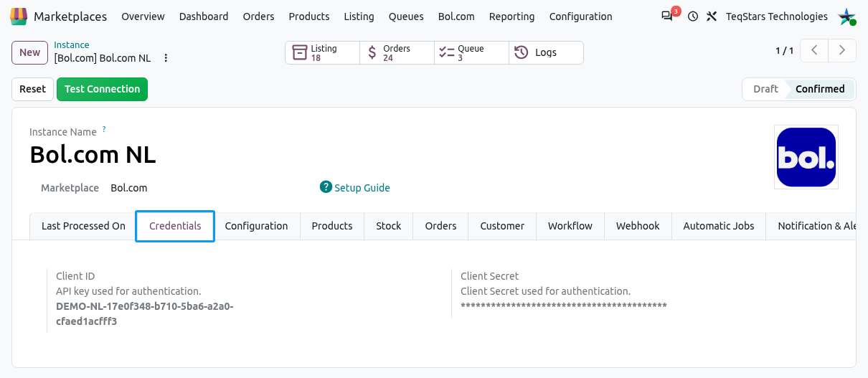Open the Setup Guide link
Image resolution: width=868 pixels, height=378 pixels.
click(362, 188)
